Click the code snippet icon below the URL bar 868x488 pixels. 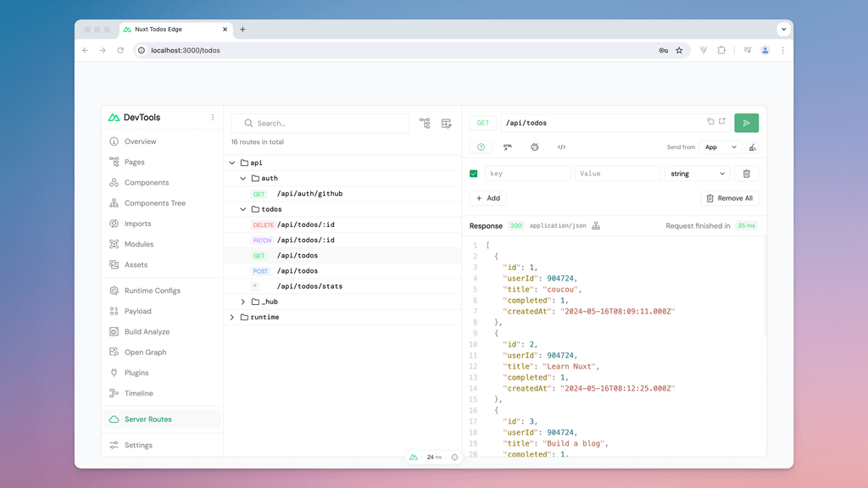(560, 147)
